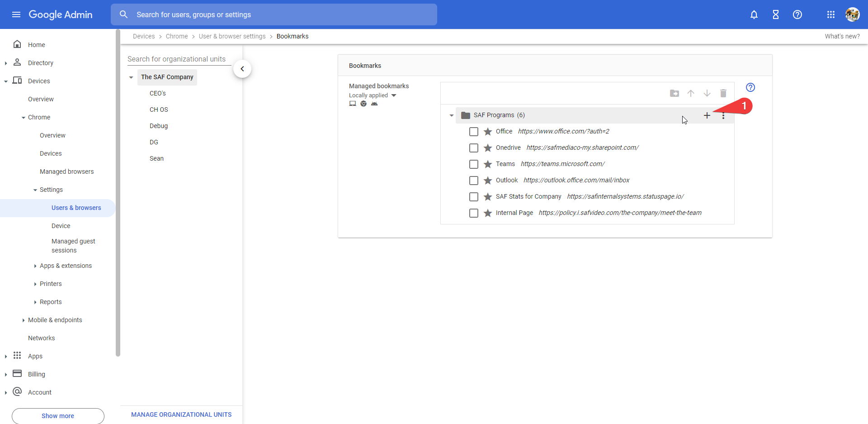The width and height of the screenshot is (868, 424).
Task: Open the Google apps grid
Action: (x=831, y=14)
